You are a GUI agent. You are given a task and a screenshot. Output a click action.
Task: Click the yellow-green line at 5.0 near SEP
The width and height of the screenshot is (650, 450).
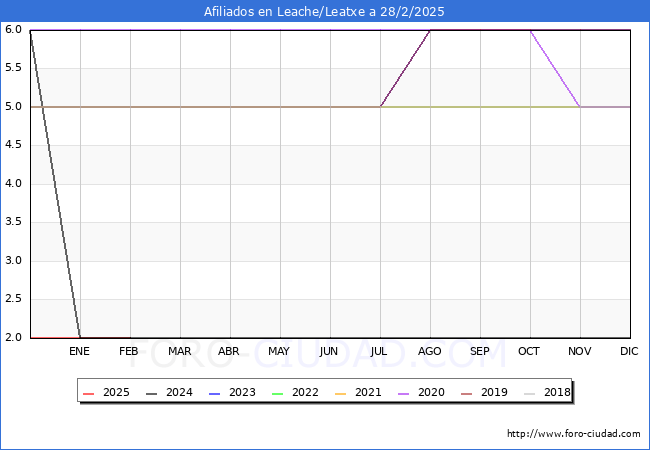(480, 107)
